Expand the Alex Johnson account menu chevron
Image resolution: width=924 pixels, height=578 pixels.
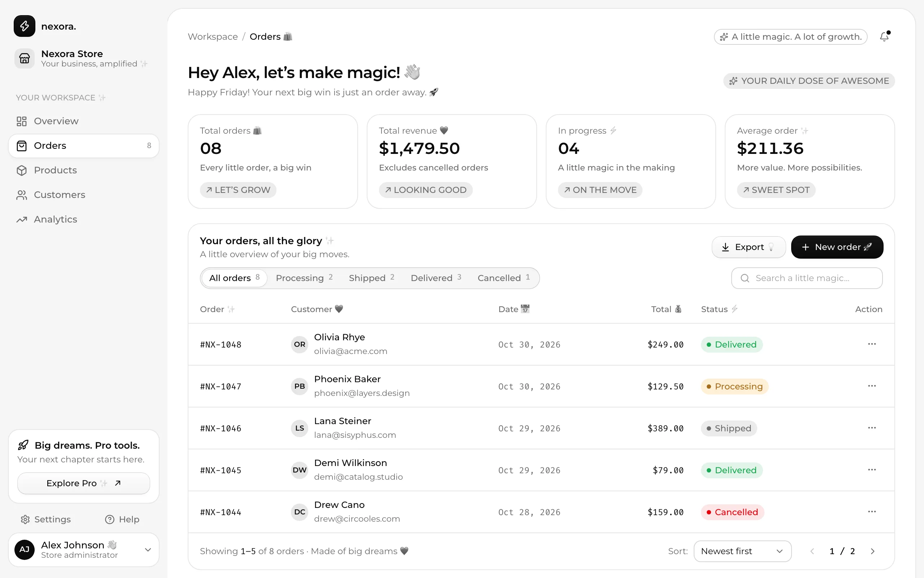[148, 550]
